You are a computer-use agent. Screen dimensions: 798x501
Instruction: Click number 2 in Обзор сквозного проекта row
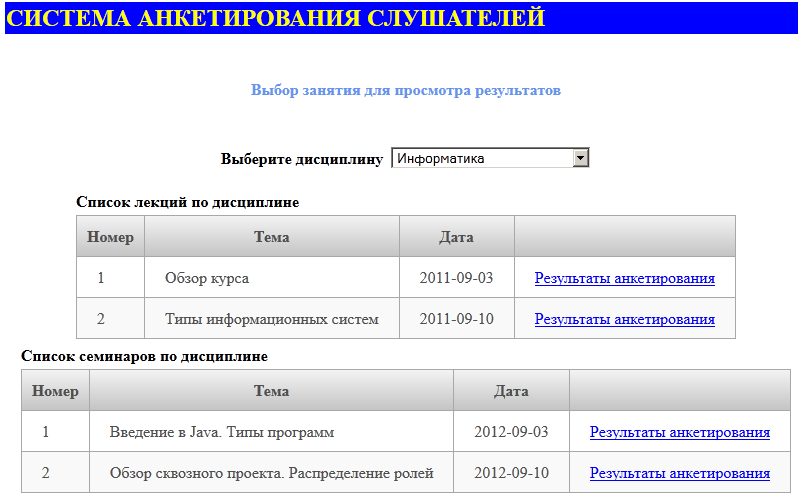(x=46, y=473)
